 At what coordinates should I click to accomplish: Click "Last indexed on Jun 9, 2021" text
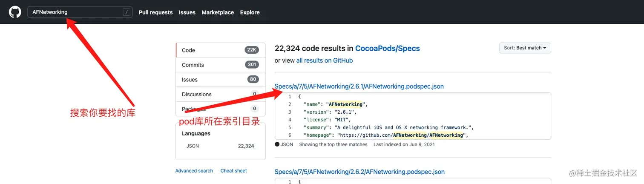404,144
